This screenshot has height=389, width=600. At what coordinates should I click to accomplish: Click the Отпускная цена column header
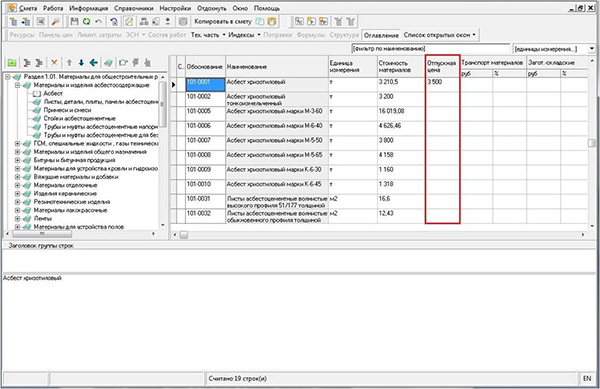click(x=442, y=67)
